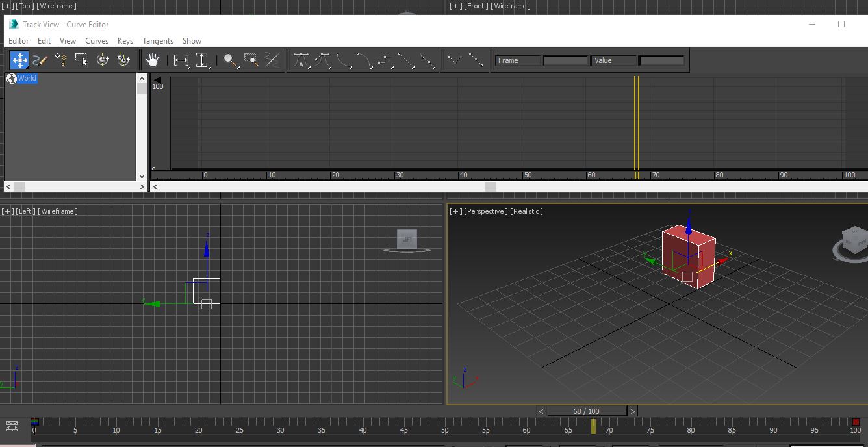Click curve window horizontal scrollbar thumb
Viewport: 868px width, 447px height.
[491, 186]
